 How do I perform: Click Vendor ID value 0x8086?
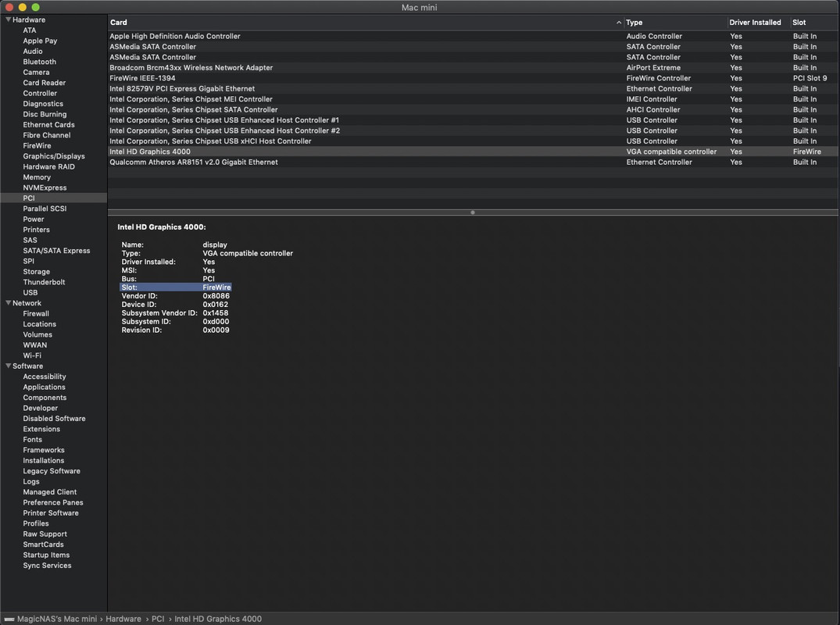coord(216,296)
